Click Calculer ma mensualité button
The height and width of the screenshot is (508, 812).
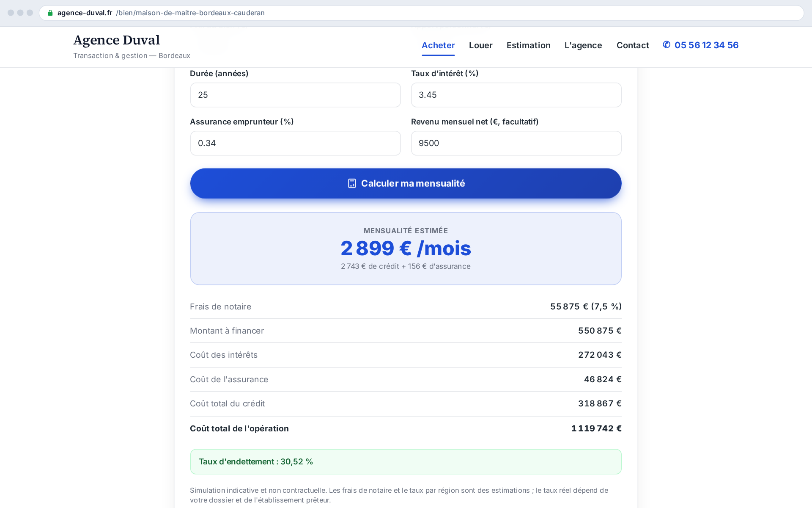406,183
